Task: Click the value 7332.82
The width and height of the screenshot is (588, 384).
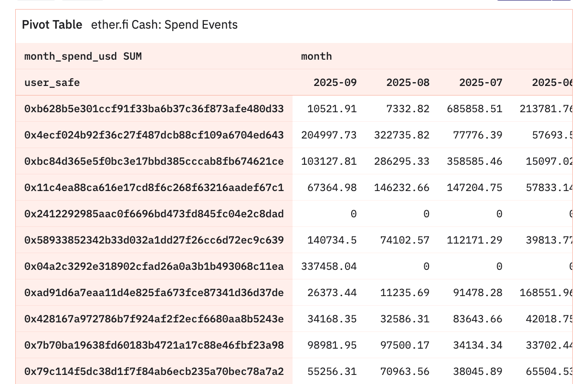Action: pos(408,109)
